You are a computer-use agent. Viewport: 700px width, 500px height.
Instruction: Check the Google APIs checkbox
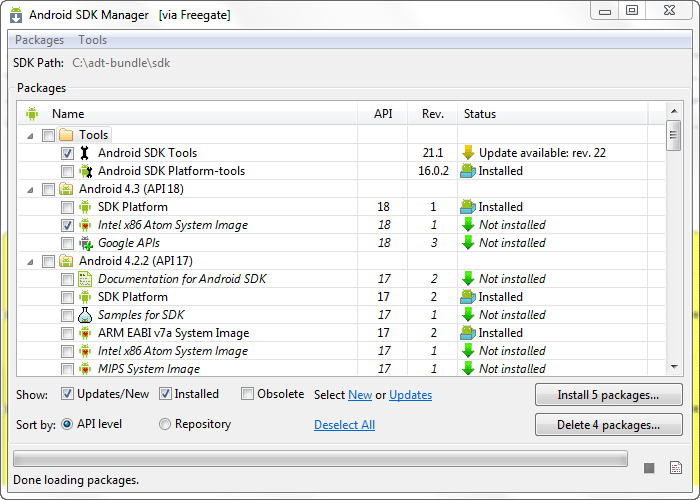[67, 243]
